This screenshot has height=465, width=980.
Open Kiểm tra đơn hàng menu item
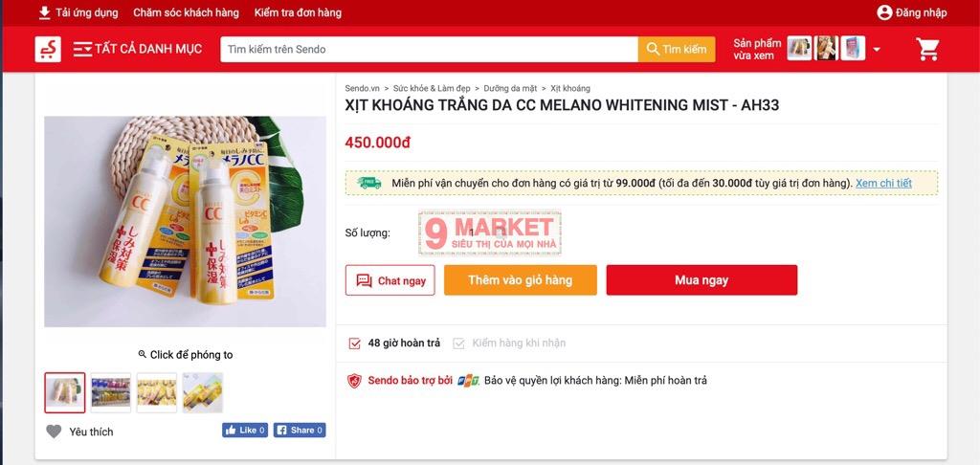(298, 12)
